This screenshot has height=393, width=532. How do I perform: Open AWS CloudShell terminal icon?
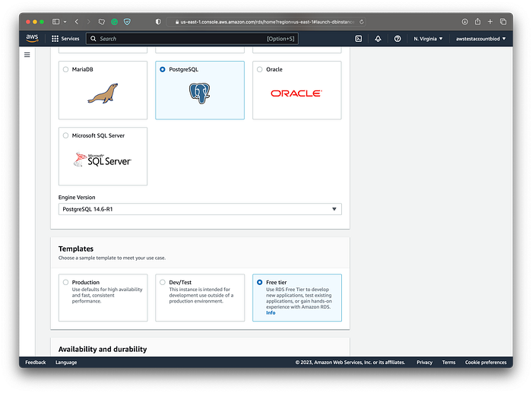coord(358,39)
